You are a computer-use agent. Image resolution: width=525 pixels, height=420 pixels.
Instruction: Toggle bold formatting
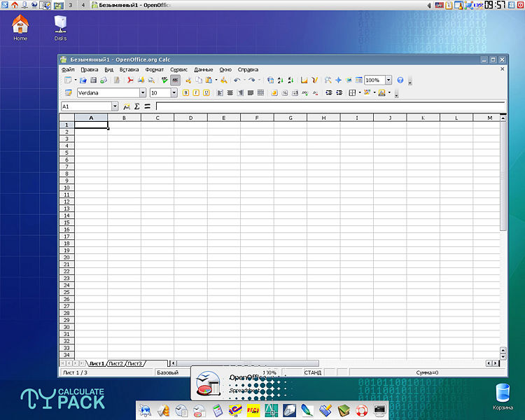coord(185,93)
